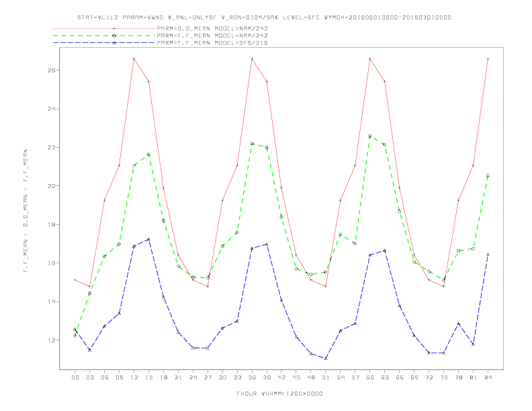Image resolution: width=532 pixels, height=411 pixels.
Task: Click legend entry PARM=O.O_MEAN MODEL=NAM/242
Action: [212, 28]
